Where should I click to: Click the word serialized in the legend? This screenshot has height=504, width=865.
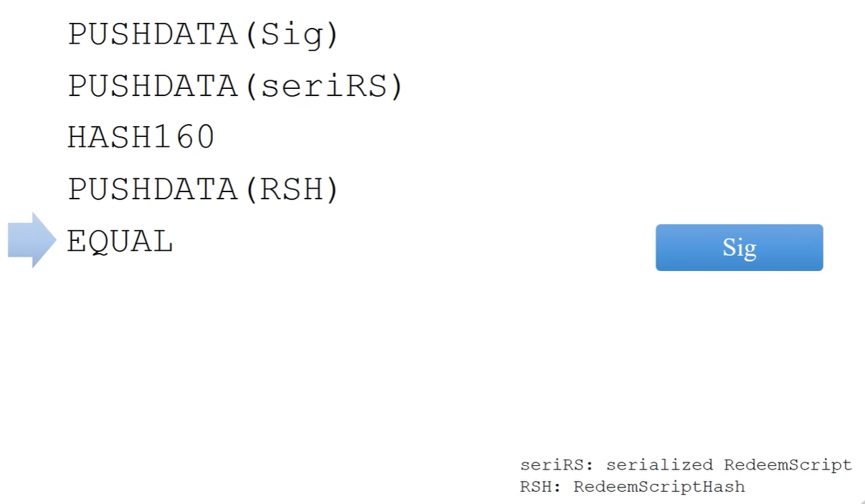click(x=659, y=465)
